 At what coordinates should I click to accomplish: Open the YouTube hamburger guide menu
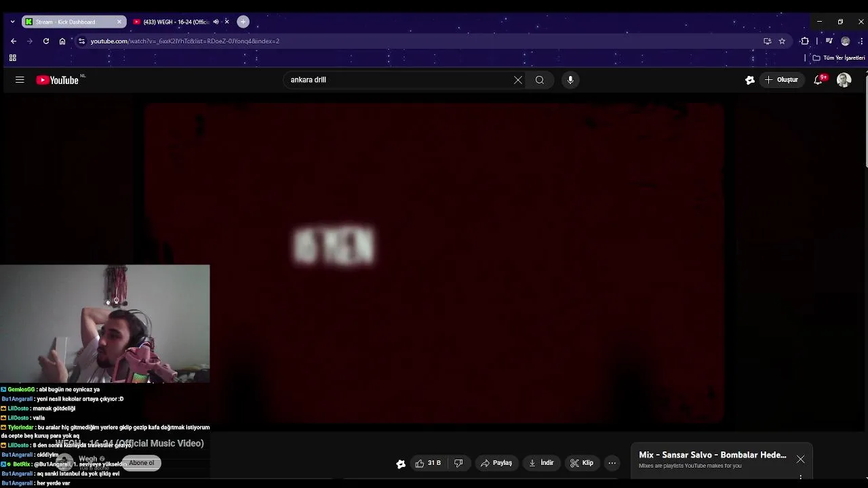(x=20, y=80)
